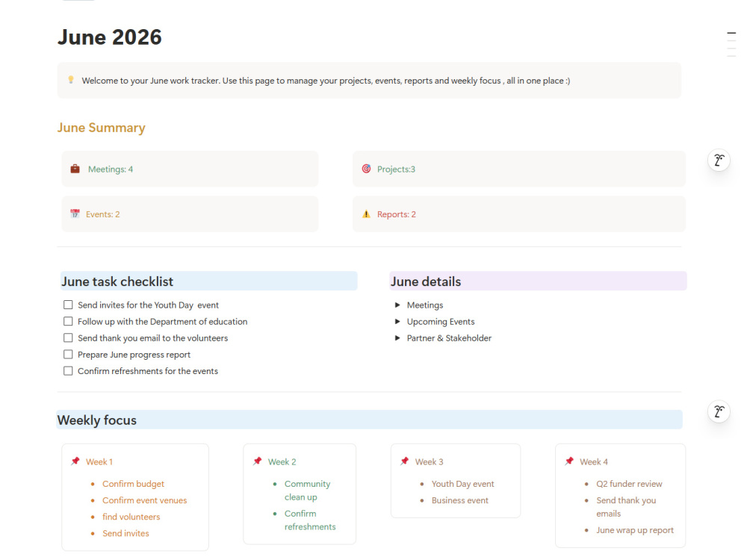
Task: Click the 'Week 4' card title
Action: [594, 462]
